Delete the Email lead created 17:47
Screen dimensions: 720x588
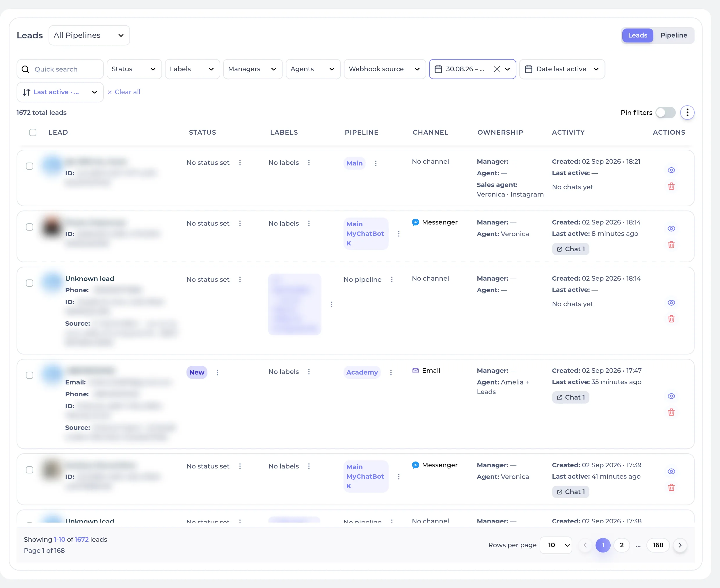pos(671,412)
